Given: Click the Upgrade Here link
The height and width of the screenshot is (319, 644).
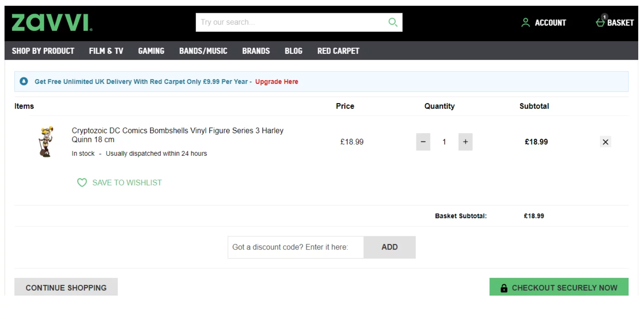Looking at the screenshot, I should pyautogui.click(x=277, y=82).
